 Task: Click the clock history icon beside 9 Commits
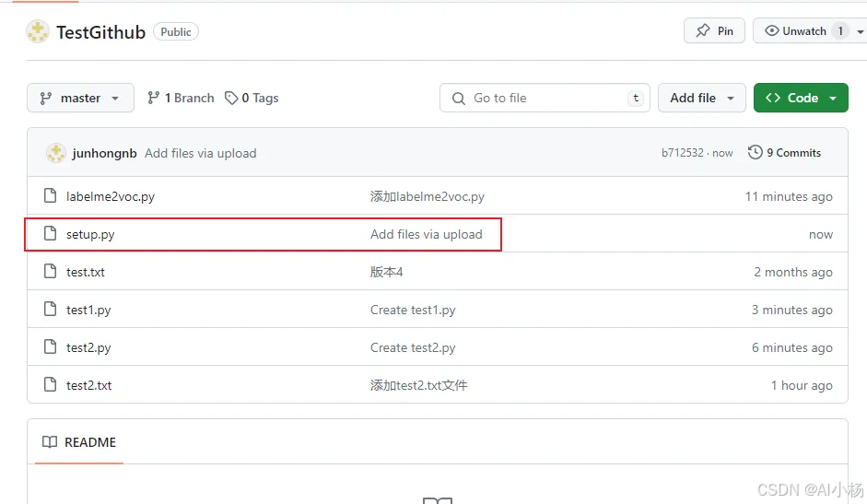[755, 152]
